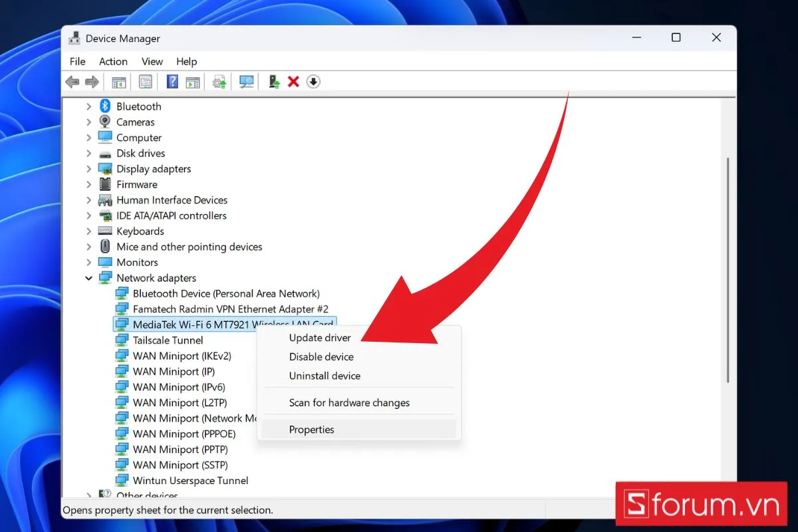Click the Show/Hide console tree toolbar icon
Viewport: 798px width, 532px height.
(x=119, y=82)
